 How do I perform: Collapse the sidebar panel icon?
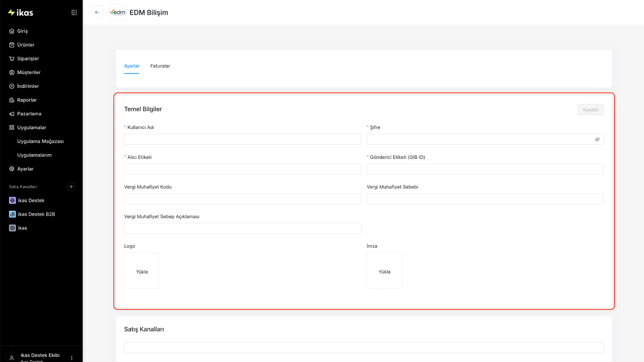coord(74,13)
